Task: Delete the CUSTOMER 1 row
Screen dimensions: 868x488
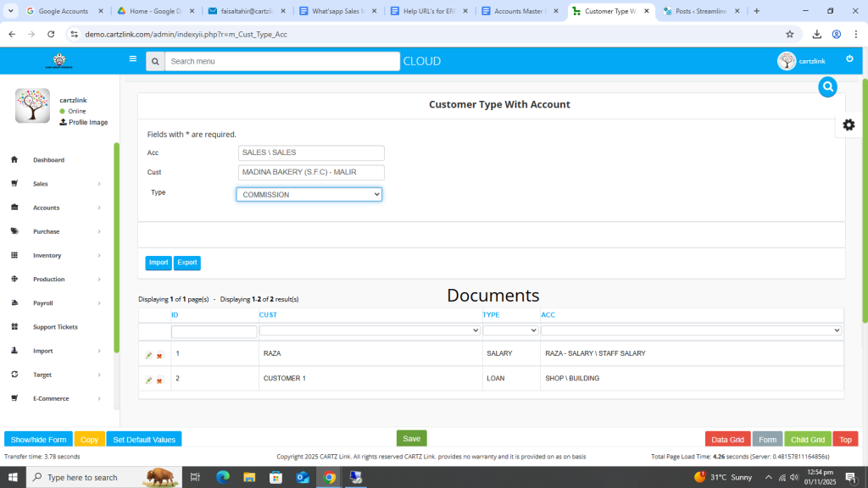Action: 159,380
